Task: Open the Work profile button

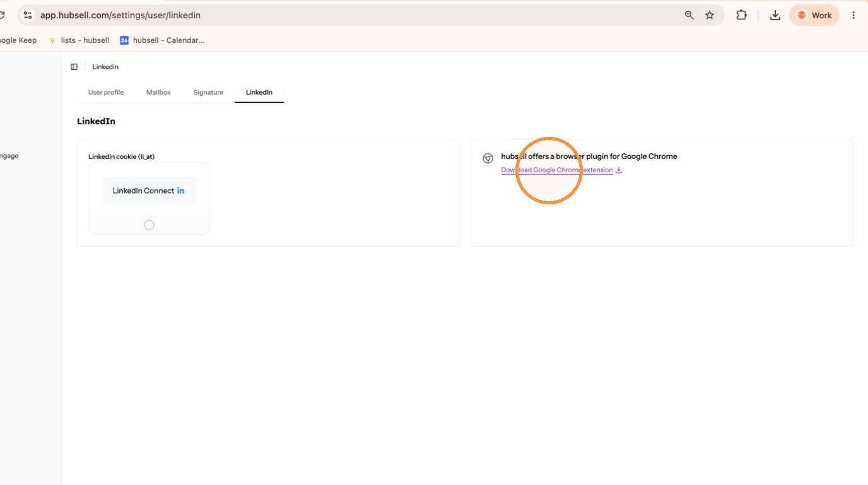Action: pyautogui.click(x=814, y=15)
